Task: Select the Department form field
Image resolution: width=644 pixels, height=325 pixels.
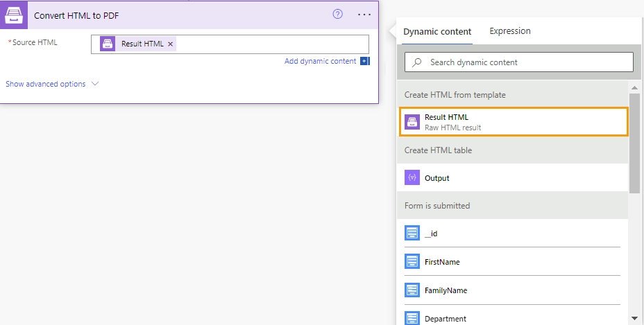Action: point(513,317)
